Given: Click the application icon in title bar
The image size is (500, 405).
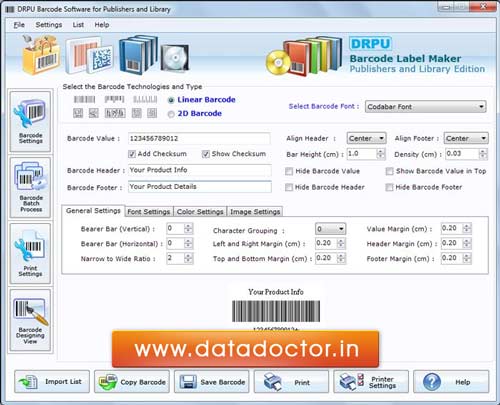Looking at the screenshot, I should 10,9.
